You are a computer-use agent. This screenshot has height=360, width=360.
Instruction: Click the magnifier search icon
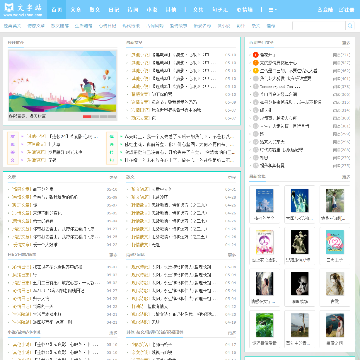click(x=350, y=26)
